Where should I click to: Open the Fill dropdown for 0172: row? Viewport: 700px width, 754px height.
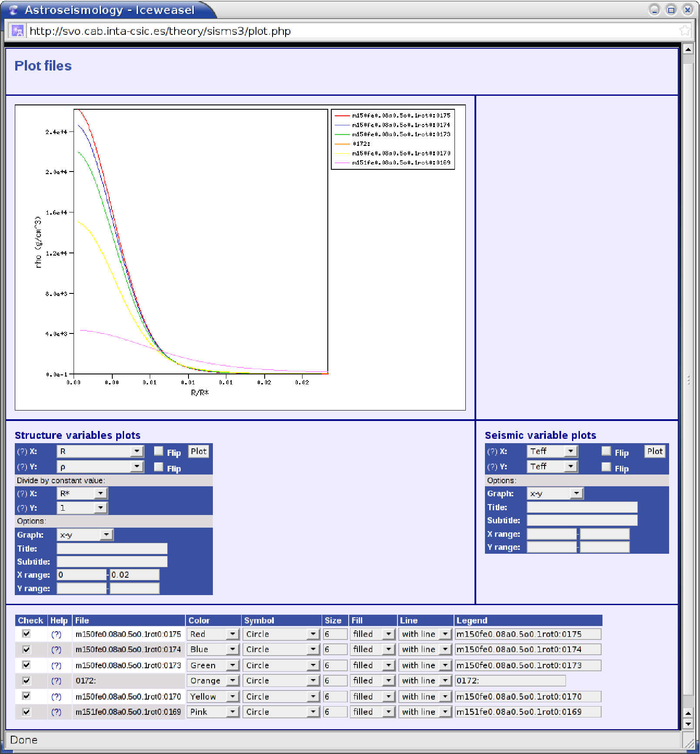[372, 681]
